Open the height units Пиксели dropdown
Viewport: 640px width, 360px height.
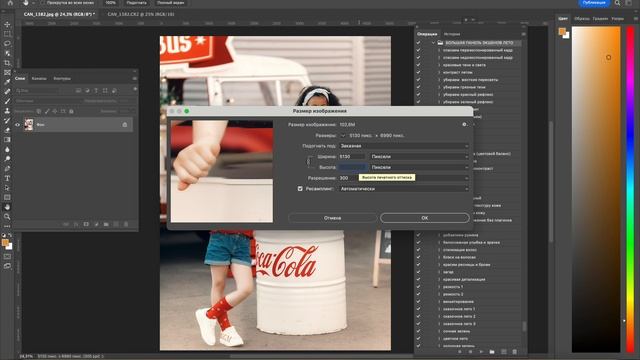pos(419,167)
